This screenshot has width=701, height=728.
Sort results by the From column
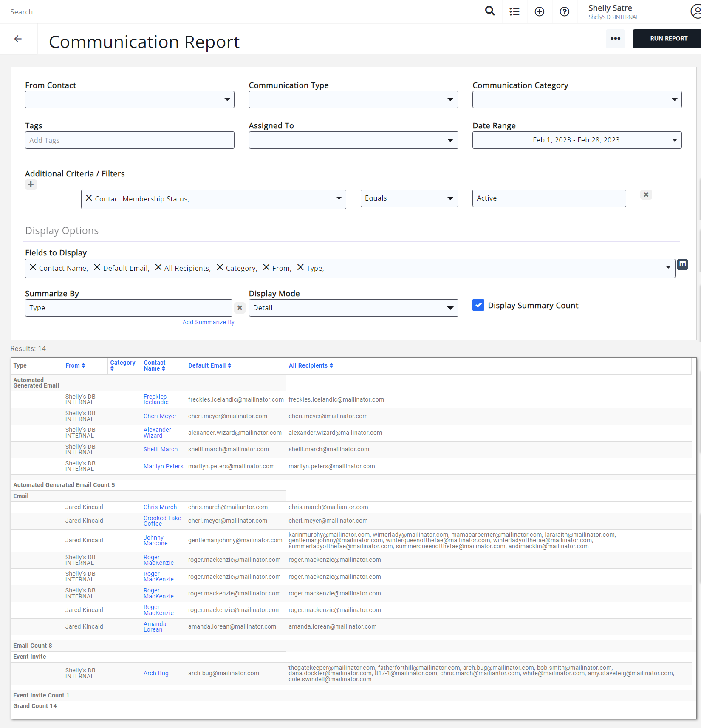click(x=75, y=365)
